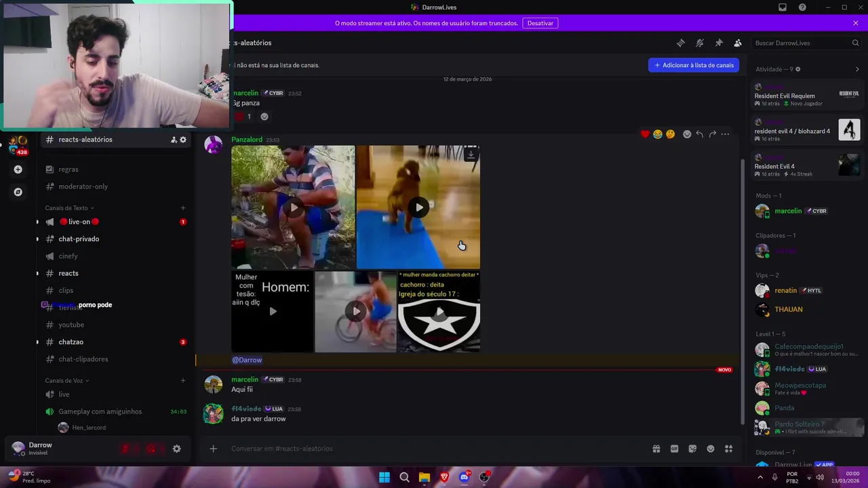This screenshot has height=488, width=868.
Task: Open the Threads icon in channel header
Action: click(681, 43)
